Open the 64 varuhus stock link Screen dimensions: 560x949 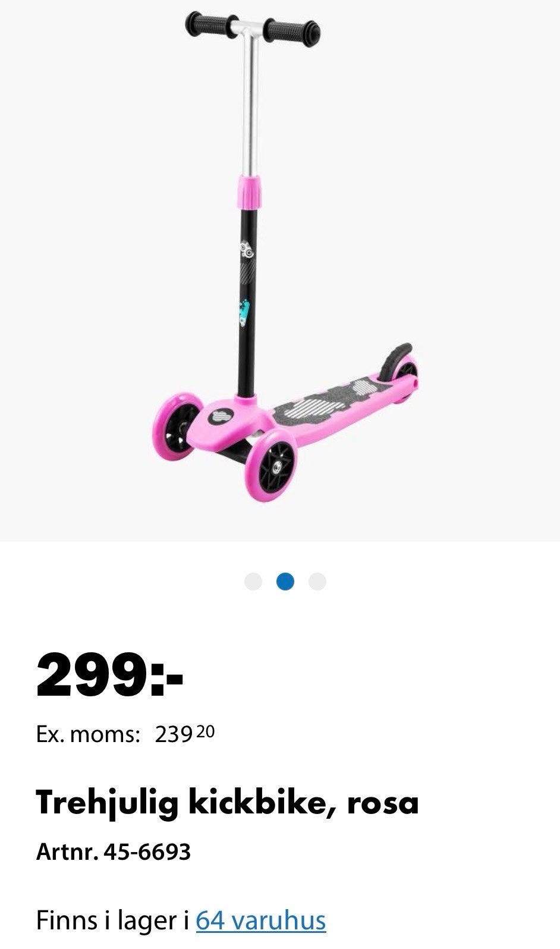point(261,920)
